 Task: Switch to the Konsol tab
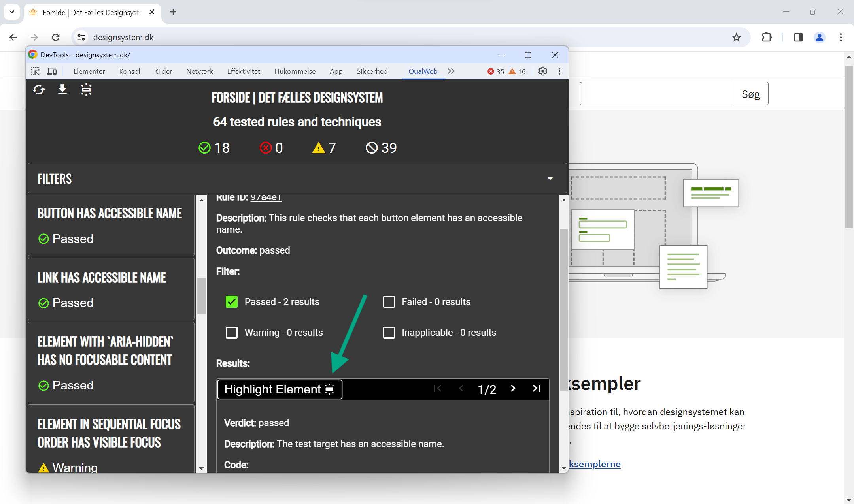click(x=130, y=71)
